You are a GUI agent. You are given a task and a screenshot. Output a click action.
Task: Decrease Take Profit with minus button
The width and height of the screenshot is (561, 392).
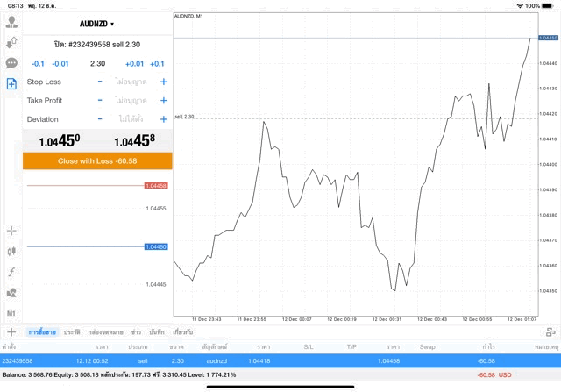[100, 101]
